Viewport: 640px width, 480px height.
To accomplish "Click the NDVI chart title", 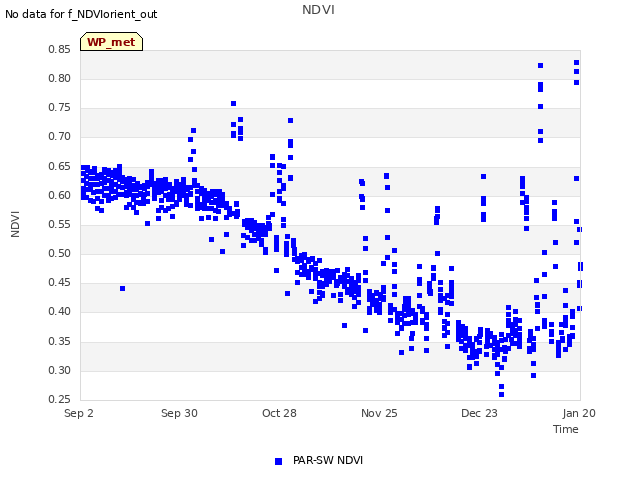I will click(318, 10).
